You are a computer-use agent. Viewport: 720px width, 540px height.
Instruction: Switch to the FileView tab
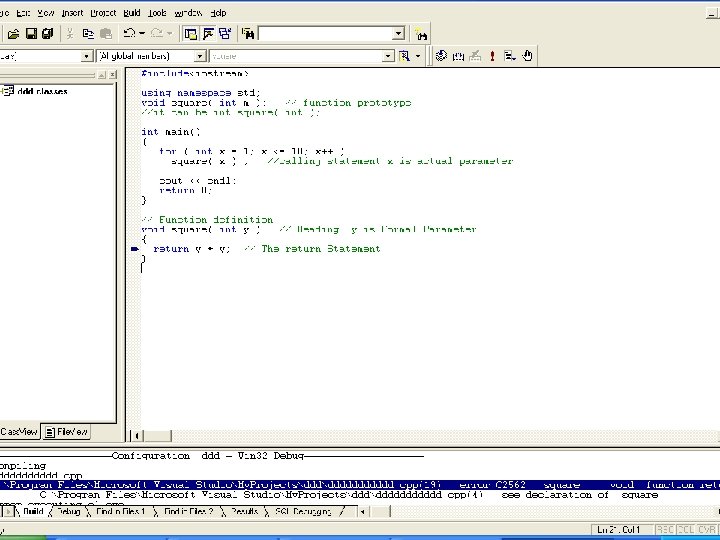coord(67,432)
